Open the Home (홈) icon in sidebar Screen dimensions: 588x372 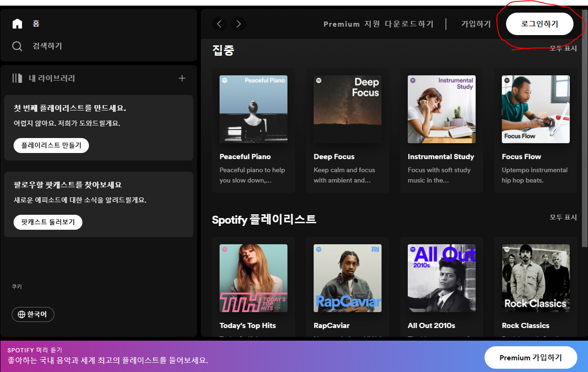click(x=17, y=23)
